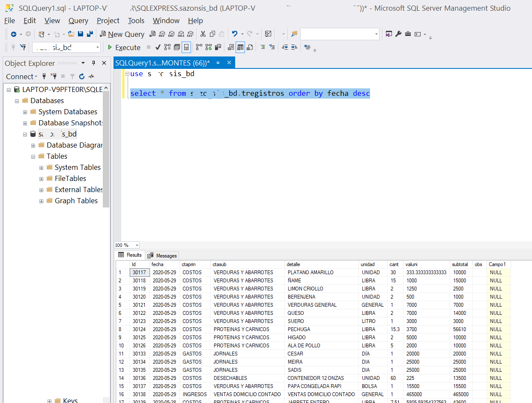Click the Parse query checkmark icon
Viewport: 532px width, 403px height.
158,47
